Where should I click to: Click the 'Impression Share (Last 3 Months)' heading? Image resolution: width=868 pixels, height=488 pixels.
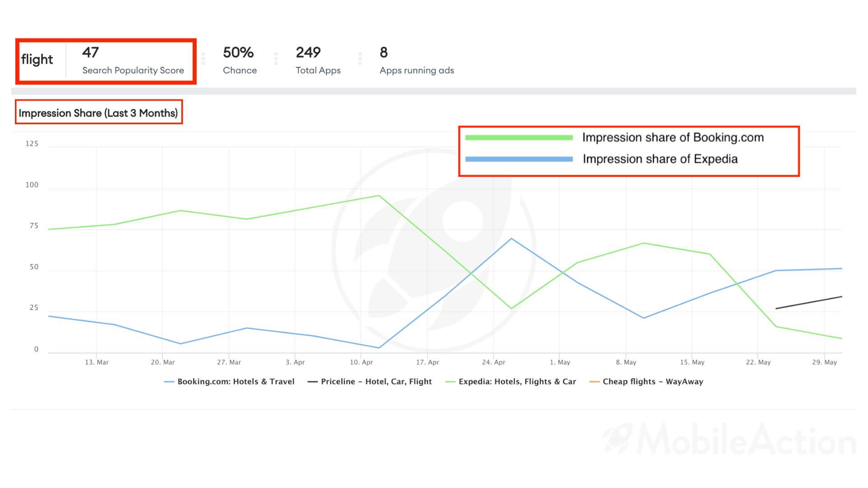click(98, 113)
